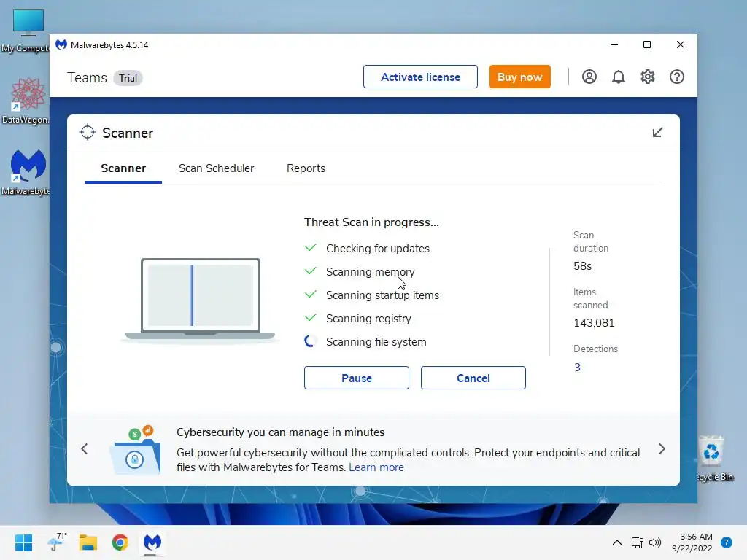Image resolution: width=747 pixels, height=560 pixels.
Task: Click the Buy now button
Action: pyautogui.click(x=519, y=77)
